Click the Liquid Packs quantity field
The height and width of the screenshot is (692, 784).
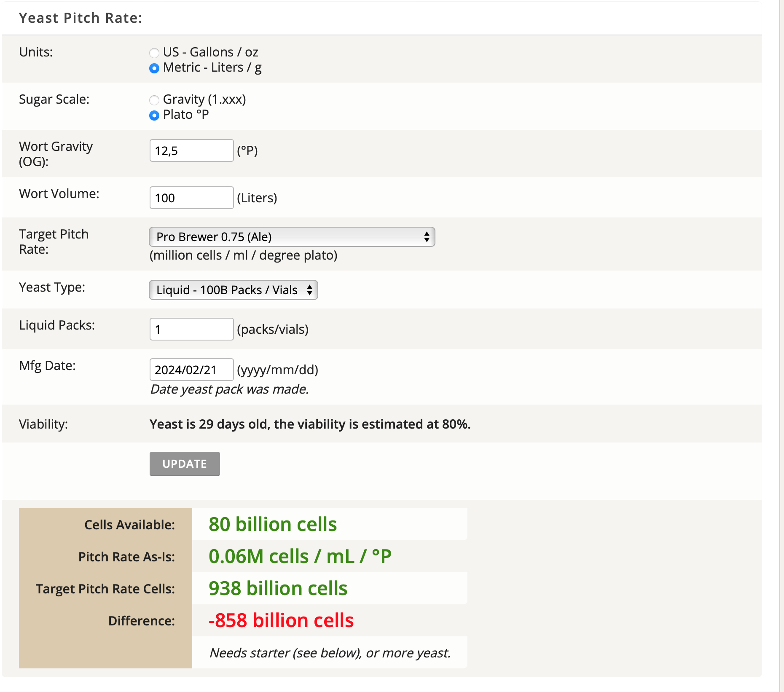[191, 329]
